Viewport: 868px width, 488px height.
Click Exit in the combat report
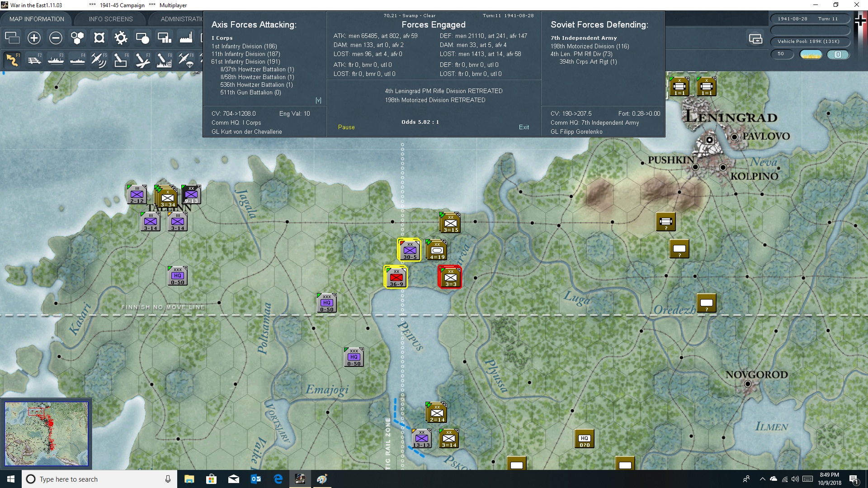pyautogui.click(x=524, y=127)
